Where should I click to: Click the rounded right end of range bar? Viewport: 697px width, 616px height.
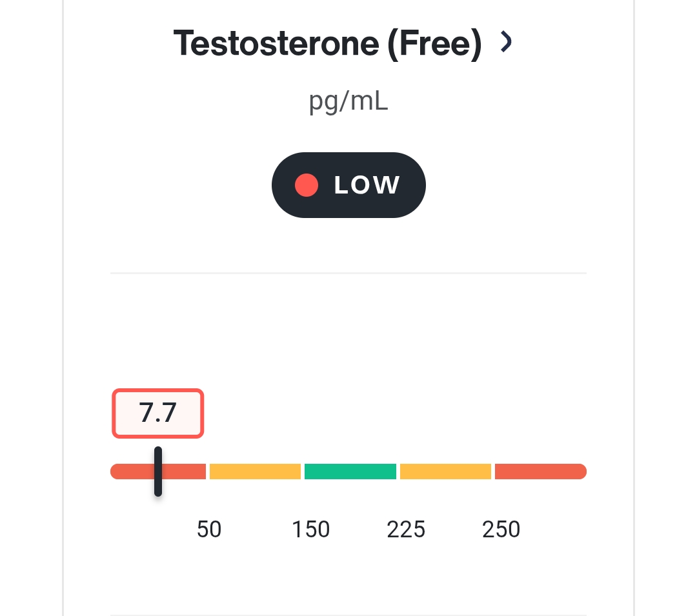[581, 472]
